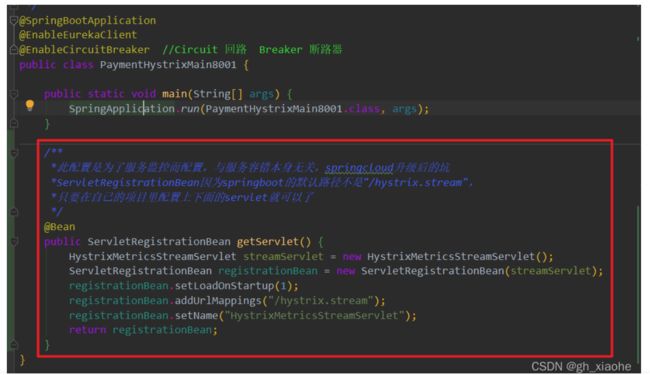Screen dimensions: 650x375
Task: Click the getServlet method name
Action: click(x=267, y=242)
